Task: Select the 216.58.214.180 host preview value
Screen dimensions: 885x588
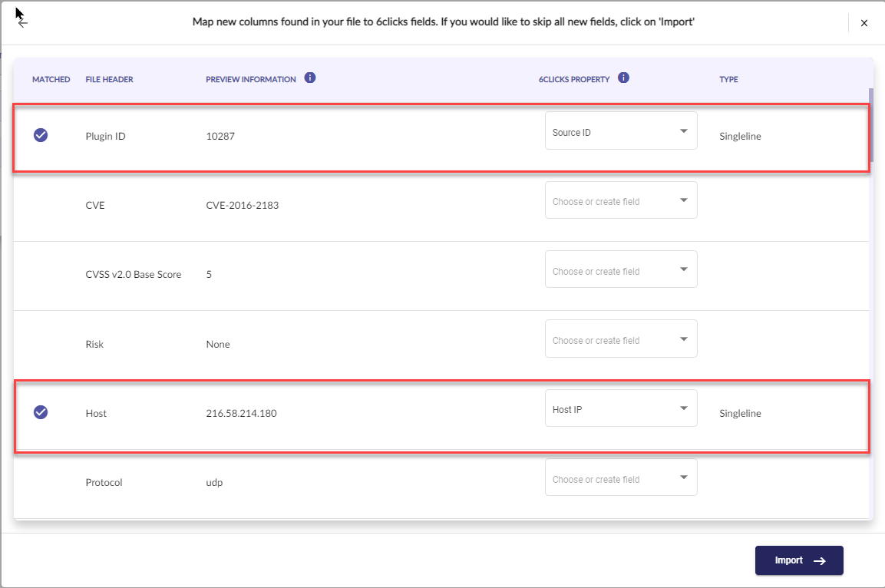Action: point(241,414)
